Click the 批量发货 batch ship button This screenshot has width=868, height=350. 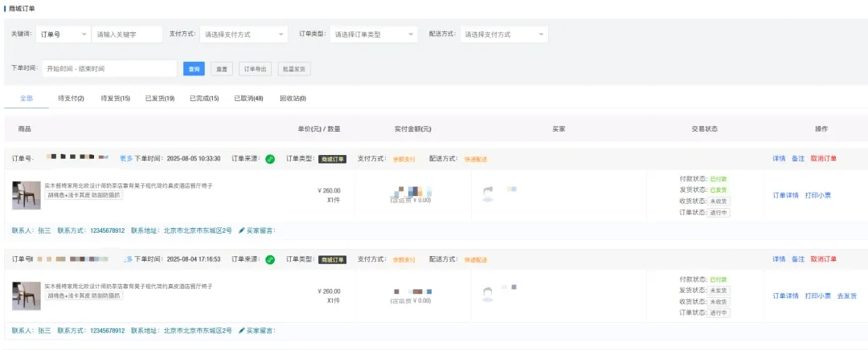pyautogui.click(x=293, y=69)
